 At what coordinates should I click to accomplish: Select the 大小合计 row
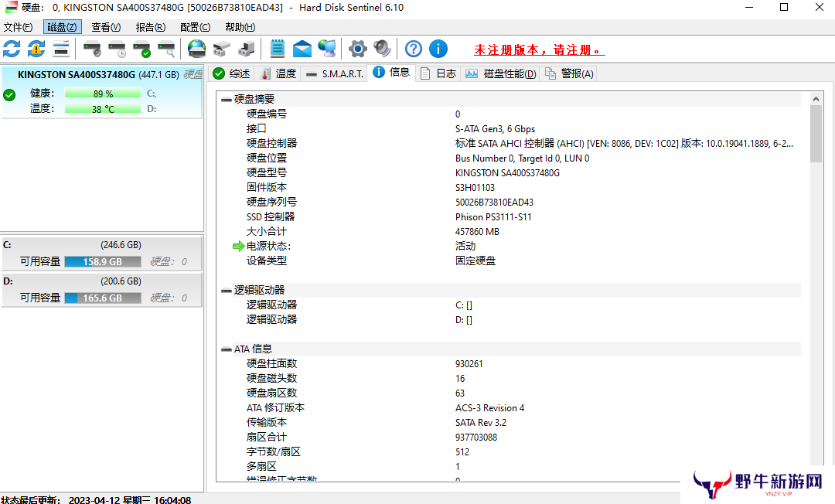click(511, 231)
